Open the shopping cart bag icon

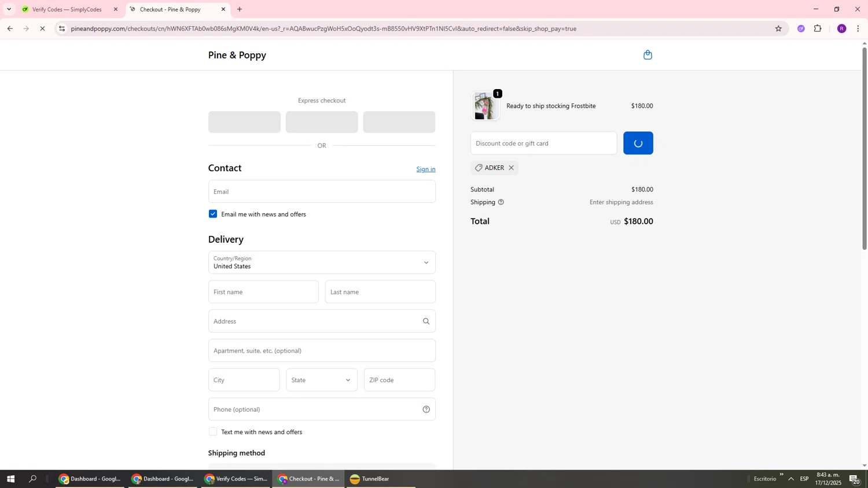pos(648,55)
